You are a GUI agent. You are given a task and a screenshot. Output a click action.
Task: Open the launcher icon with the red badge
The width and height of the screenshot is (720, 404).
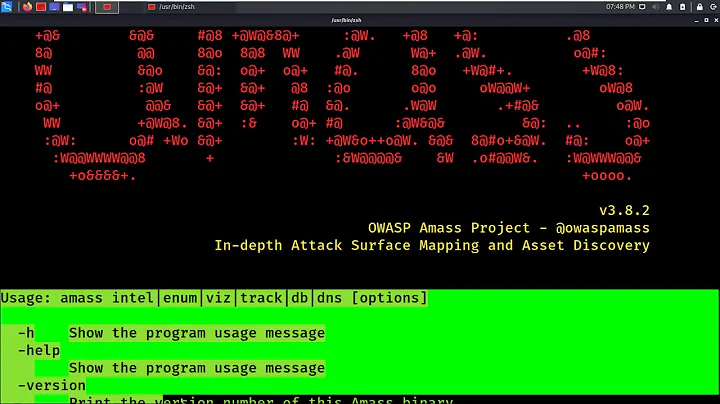[82, 7]
